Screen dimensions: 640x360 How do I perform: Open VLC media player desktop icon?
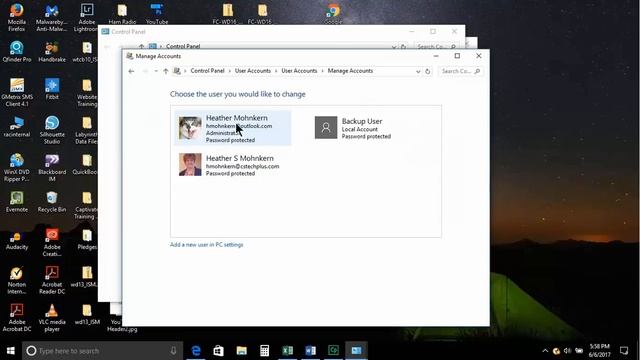click(x=52, y=318)
